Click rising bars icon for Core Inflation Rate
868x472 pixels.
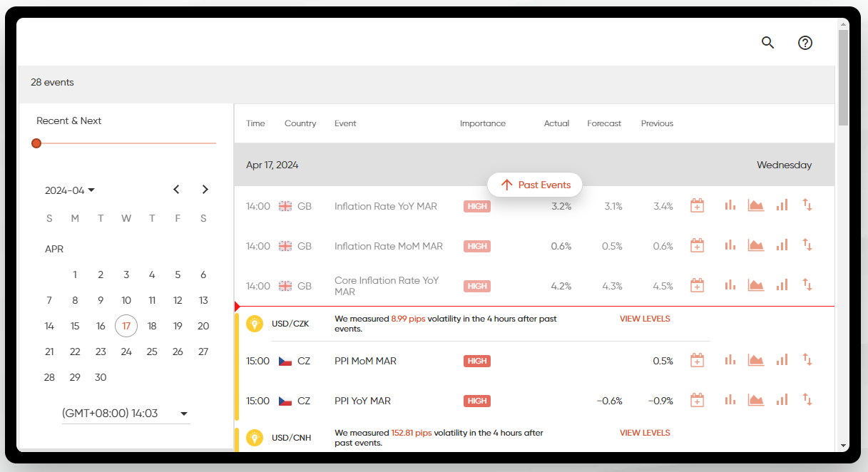782,285
